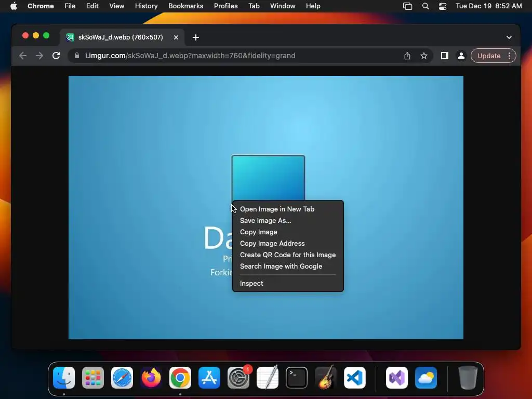Bookmark this tab with the star icon
This screenshot has width=532, height=399.
coord(424,56)
